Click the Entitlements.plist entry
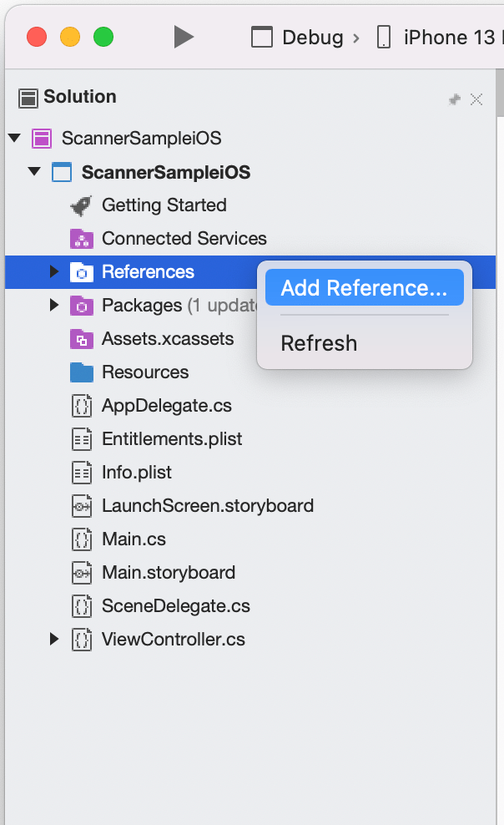Viewport: 504px width, 825px height. click(x=171, y=439)
